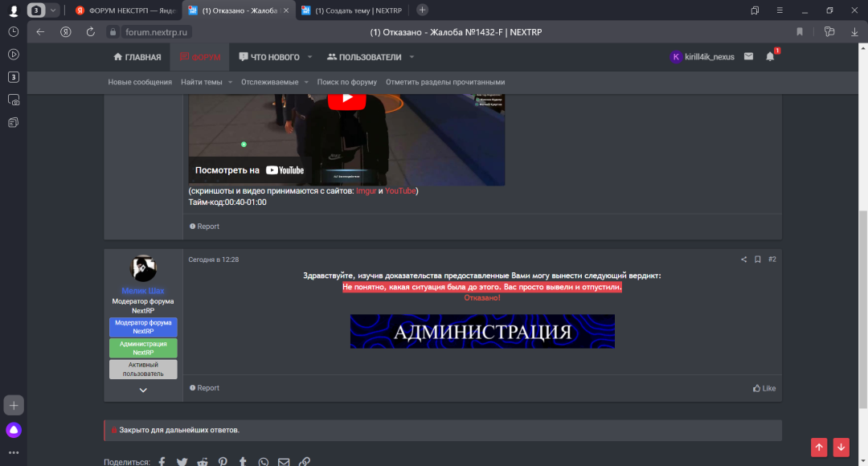Click the red scroll-to-bottom arrow button
Image resolution: width=868 pixels, height=466 pixels.
click(x=841, y=448)
